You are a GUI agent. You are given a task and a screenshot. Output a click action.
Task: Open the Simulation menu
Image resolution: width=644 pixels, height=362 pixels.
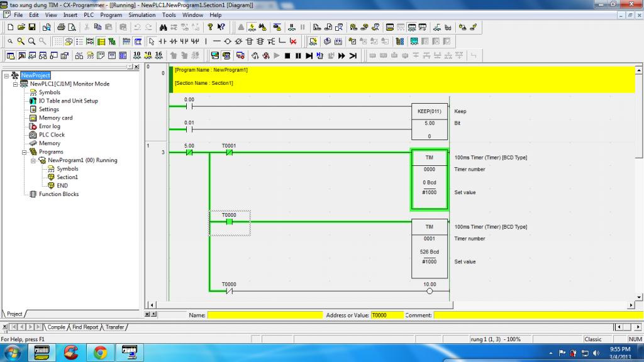click(142, 14)
